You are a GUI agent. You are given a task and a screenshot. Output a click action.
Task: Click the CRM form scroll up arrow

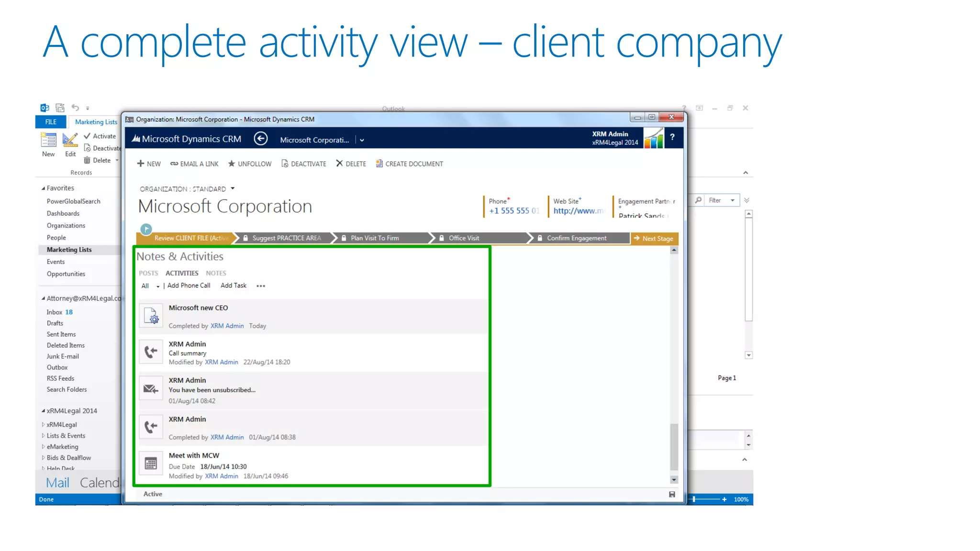674,250
